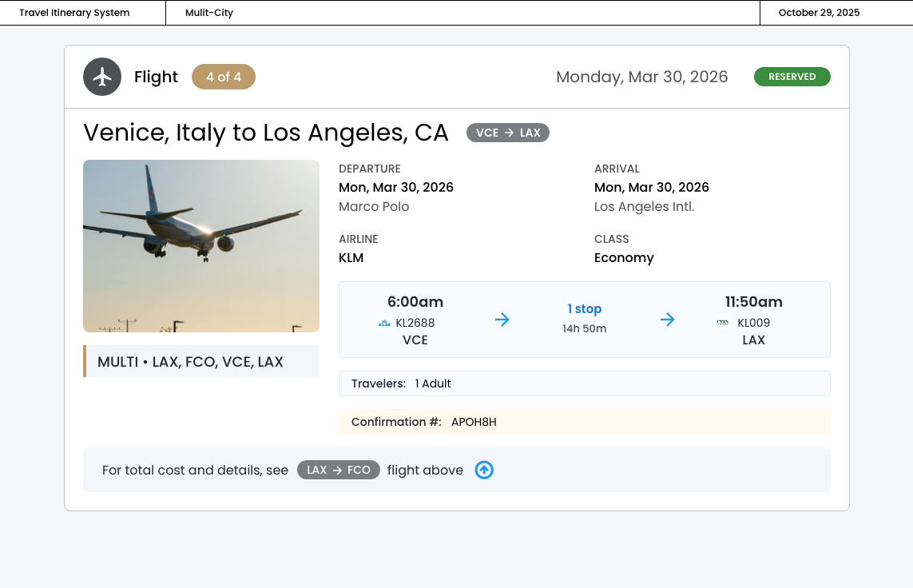
Task: Click the airline logo beside KL009
Action: pyautogui.click(x=723, y=323)
